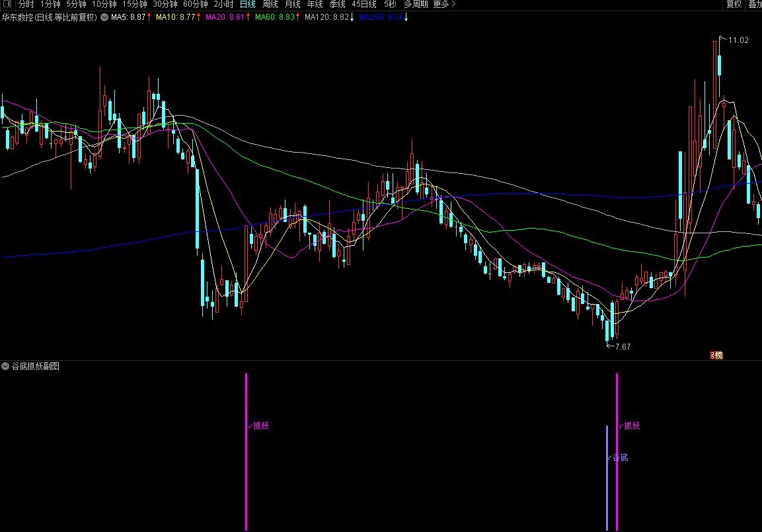This screenshot has width=762, height=532.
Task: Select the 5秒 period tab
Action: pyautogui.click(x=390, y=5)
